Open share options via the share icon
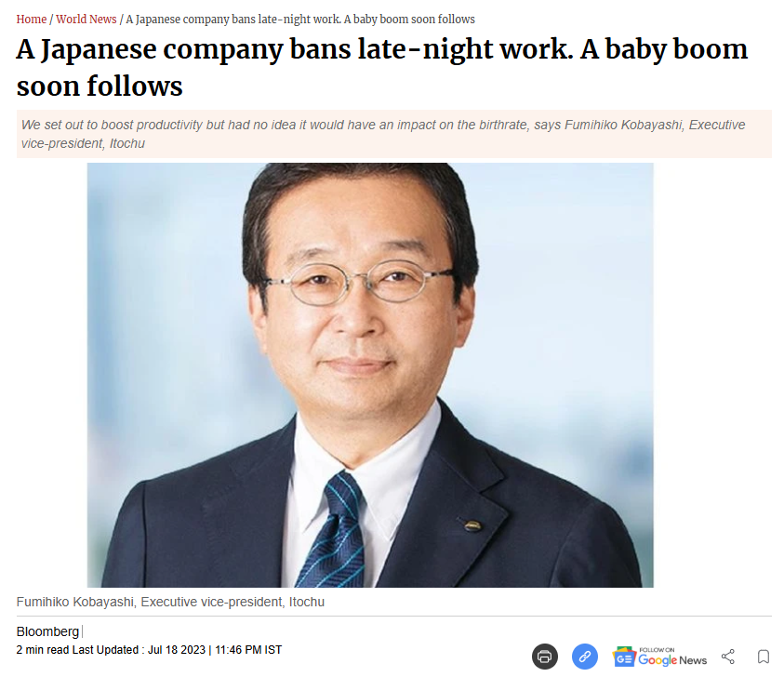This screenshot has width=784, height=677. (x=728, y=657)
